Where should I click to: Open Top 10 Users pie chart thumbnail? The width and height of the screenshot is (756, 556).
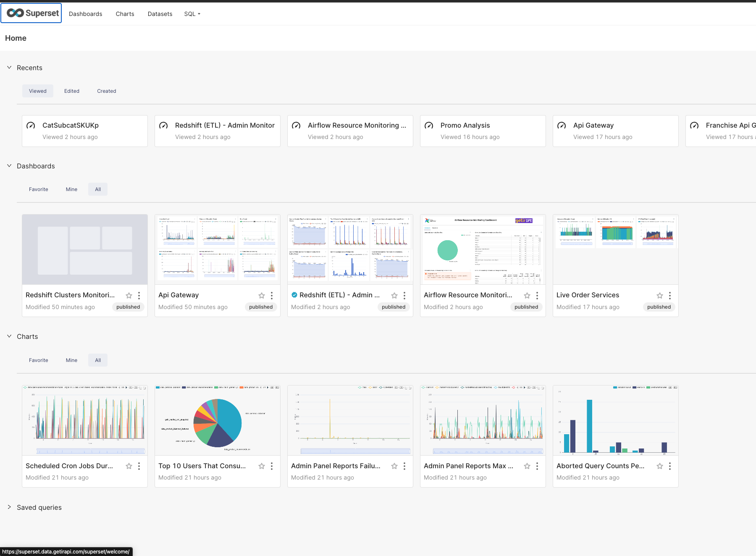(218, 420)
